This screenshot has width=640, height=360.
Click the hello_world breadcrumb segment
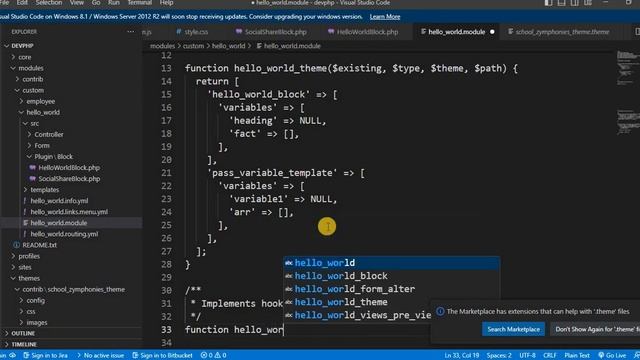229,46
